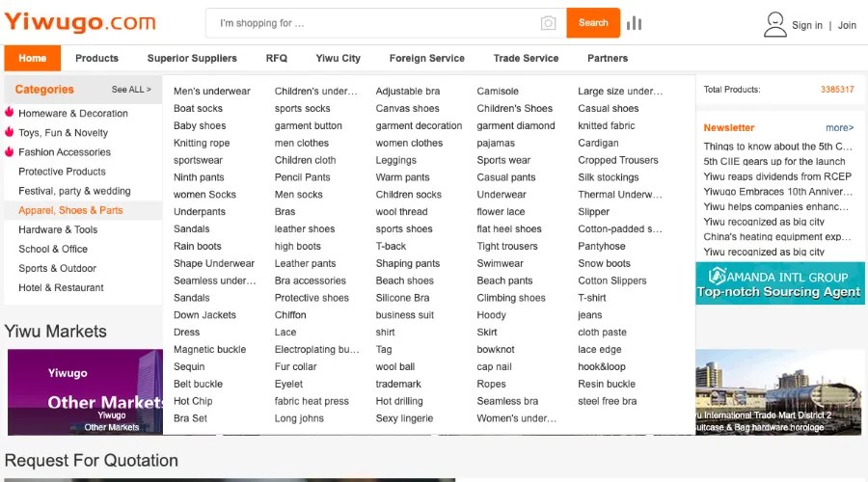The image size is (868, 482).
Task: Select Hotel & Restaurant category
Action: pyautogui.click(x=61, y=288)
